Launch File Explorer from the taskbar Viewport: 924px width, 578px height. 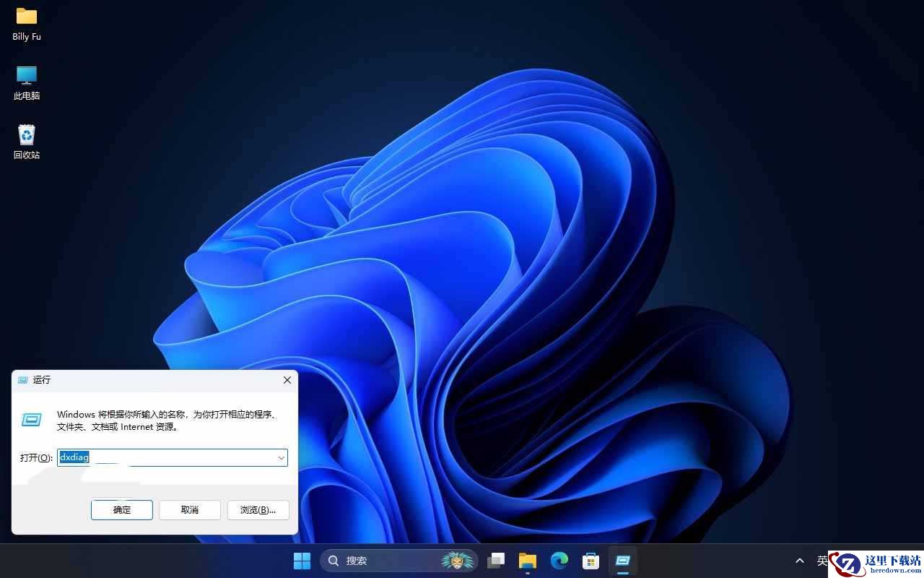(x=528, y=561)
